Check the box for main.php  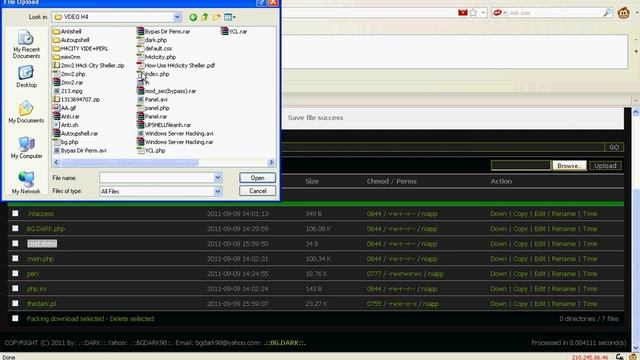15,258
